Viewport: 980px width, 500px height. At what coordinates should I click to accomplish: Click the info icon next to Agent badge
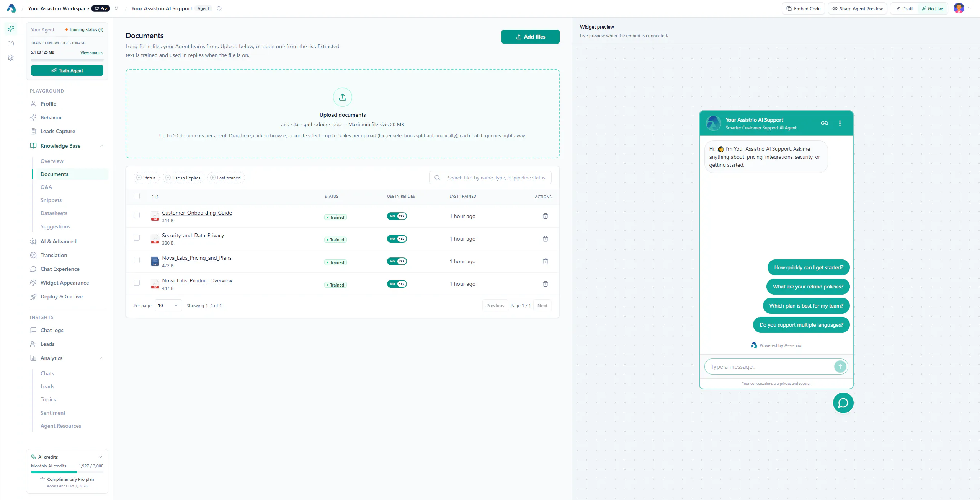(219, 8)
